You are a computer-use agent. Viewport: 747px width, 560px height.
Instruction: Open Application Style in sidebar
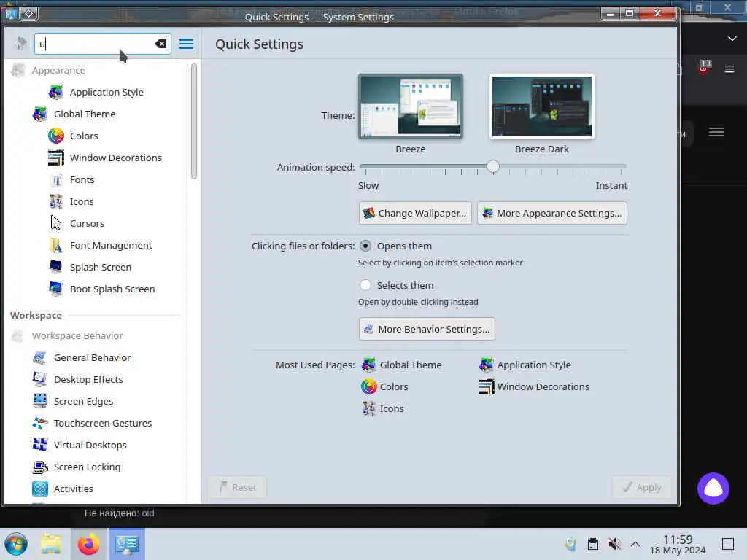click(x=96, y=92)
